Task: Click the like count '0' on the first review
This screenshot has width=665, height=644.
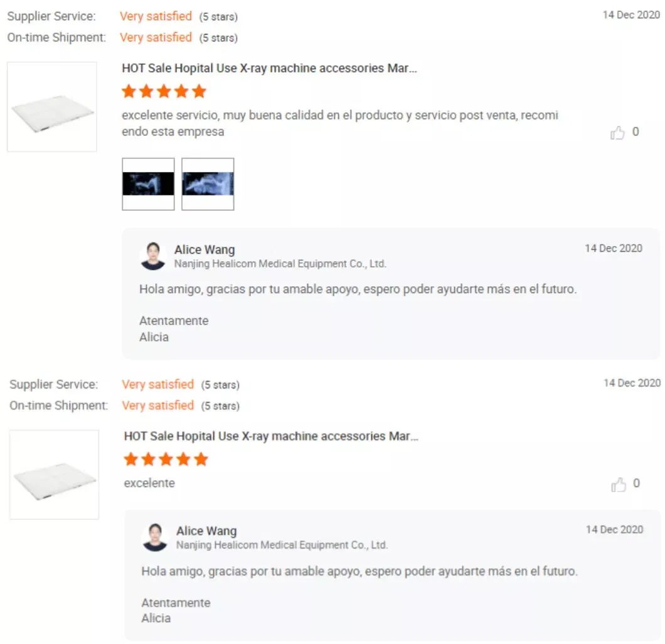Action: coord(635,132)
